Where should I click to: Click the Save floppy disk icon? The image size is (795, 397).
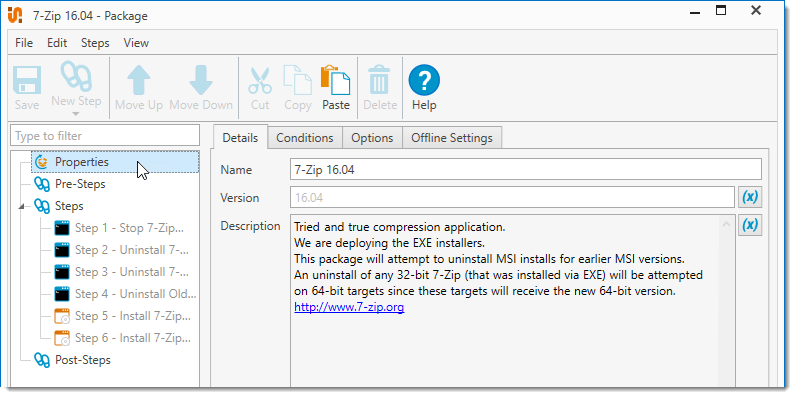pos(27,80)
